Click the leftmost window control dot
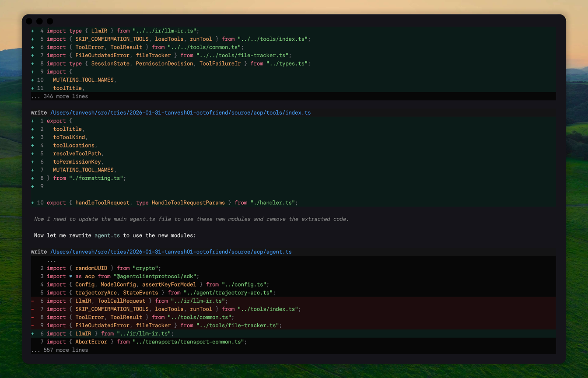This screenshot has width=588, height=378. click(29, 21)
